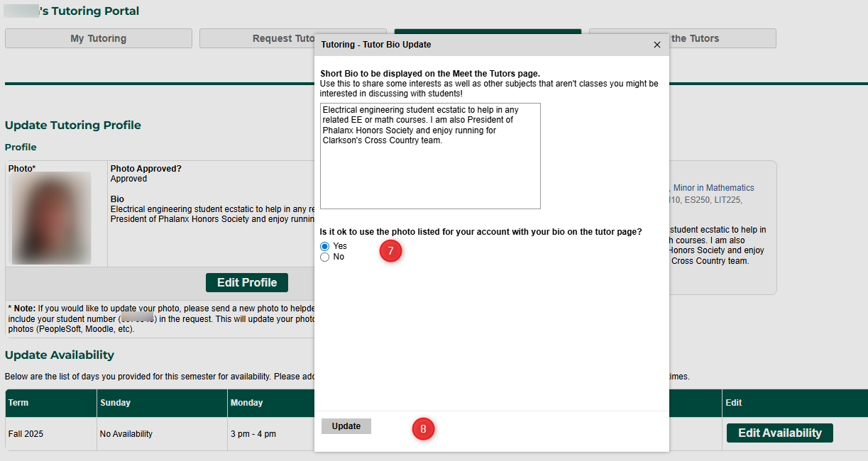Screen dimensions: 868x461
Task: Close the Tutor Bio Update dialog
Action: 657,45
